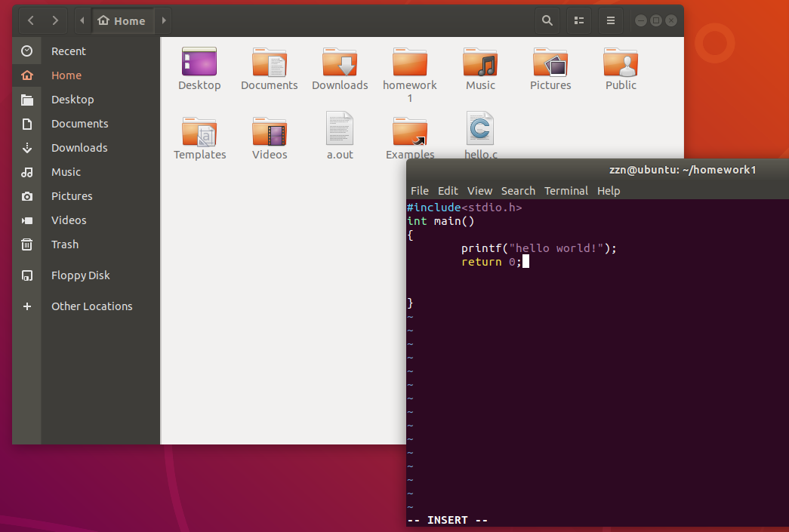Screen dimensions: 789x532
Task: Open the terminal View menu
Action: point(479,191)
